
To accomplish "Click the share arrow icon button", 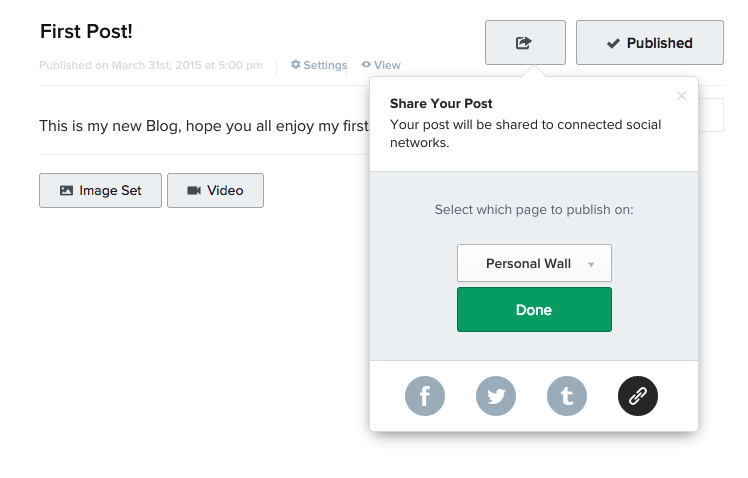I will click(x=524, y=43).
